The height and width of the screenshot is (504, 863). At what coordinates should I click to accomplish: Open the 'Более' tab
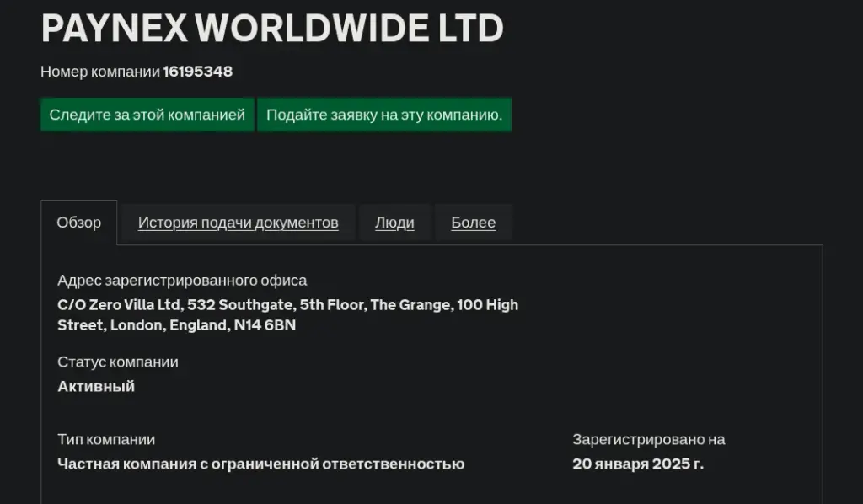point(474,223)
